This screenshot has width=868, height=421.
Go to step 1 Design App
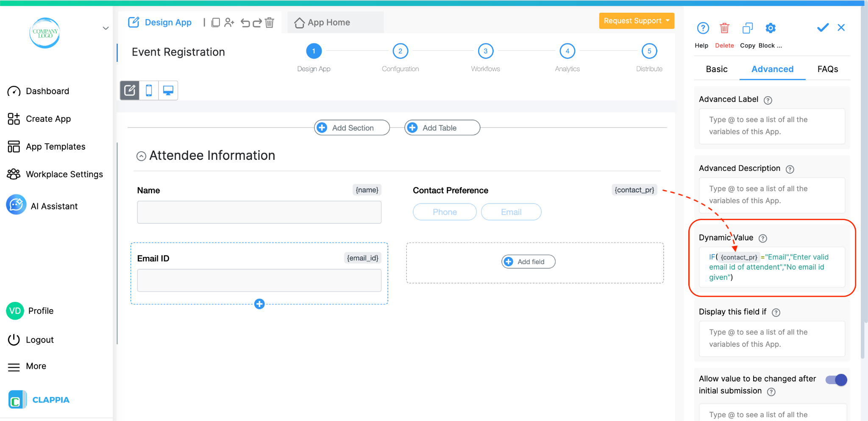pos(314,51)
